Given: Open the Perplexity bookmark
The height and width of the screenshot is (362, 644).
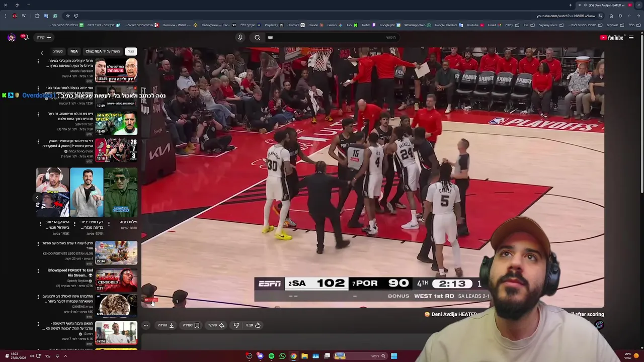Looking at the screenshot, I should (x=273, y=25).
